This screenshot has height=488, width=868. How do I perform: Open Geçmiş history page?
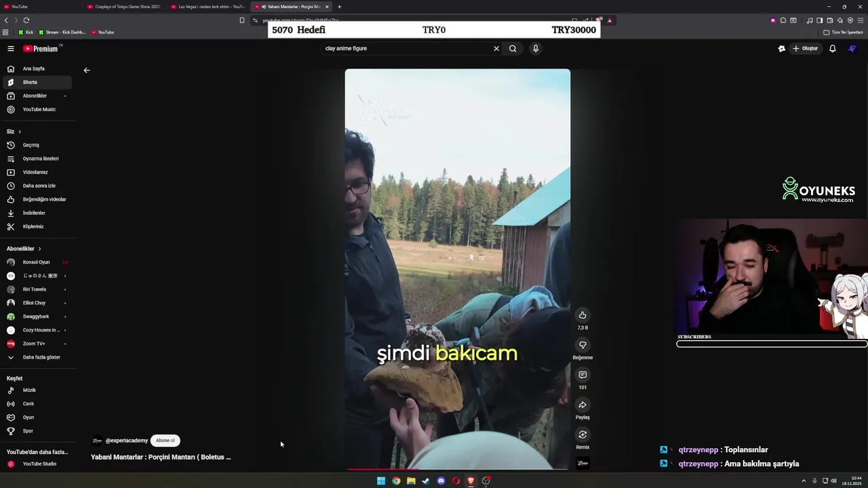tap(37, 145)
